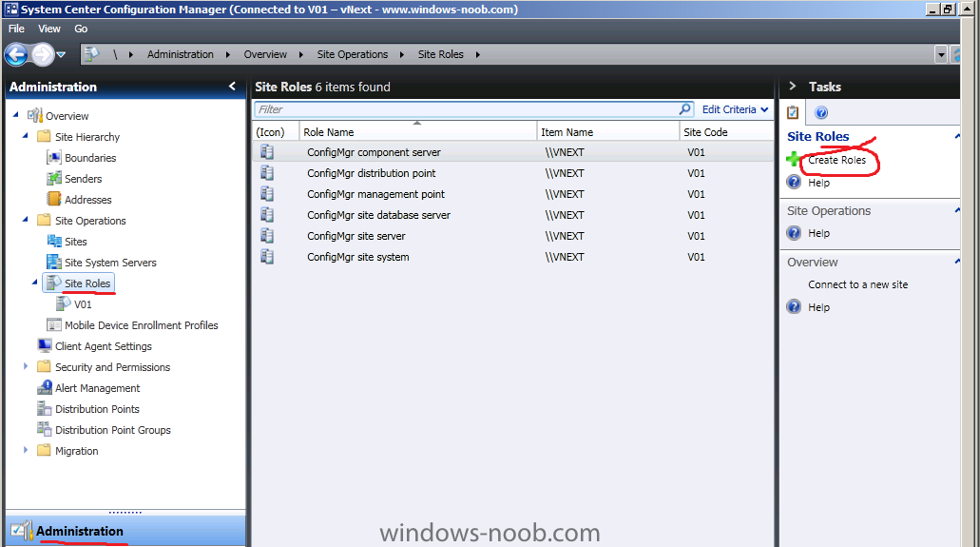The height and width of the screenshot is (547, 980).
Task: Click the Back navigation arrow
Action: click(16, 54)
